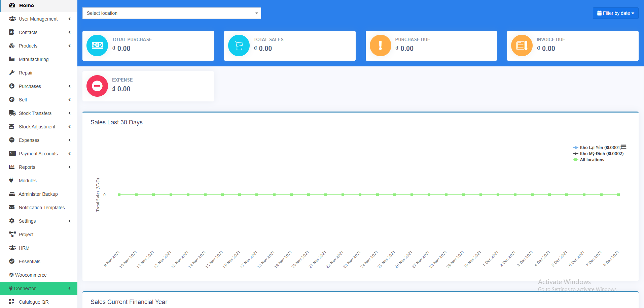Click the Repair wrench icon in sidebar
Image resolution: width=644 pixels, height=308 pixels.
(12, 73)
